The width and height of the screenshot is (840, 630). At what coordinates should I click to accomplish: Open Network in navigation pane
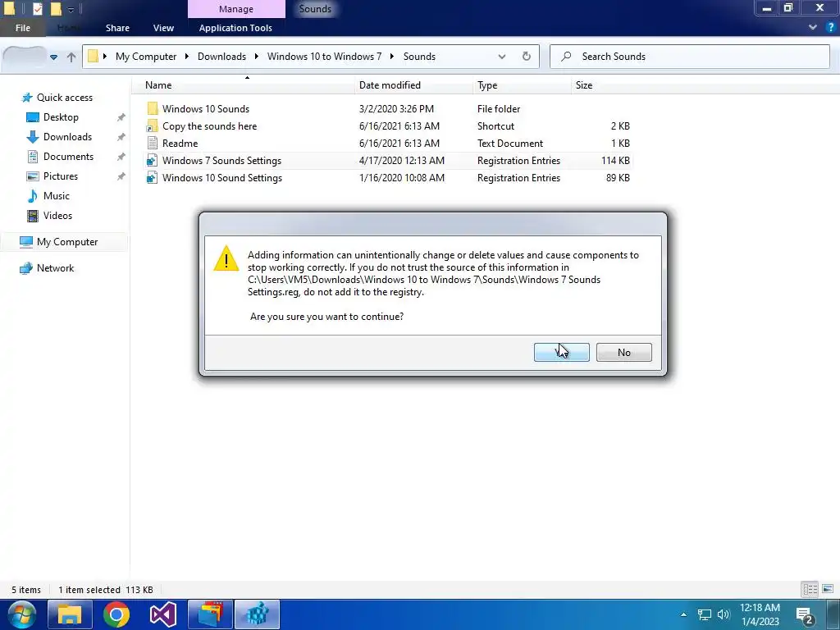(x=55, y=268)
